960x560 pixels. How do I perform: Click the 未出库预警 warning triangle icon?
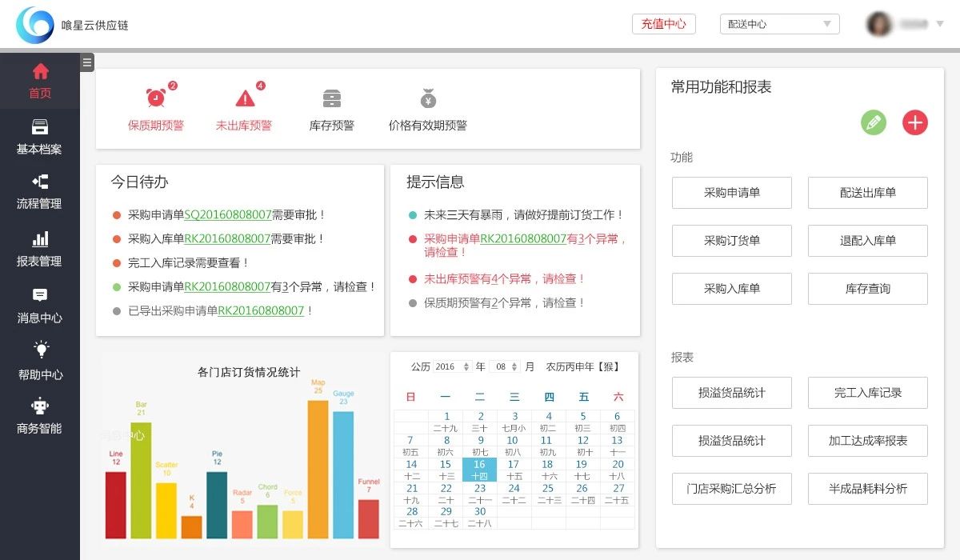click(x=244, y=98)
